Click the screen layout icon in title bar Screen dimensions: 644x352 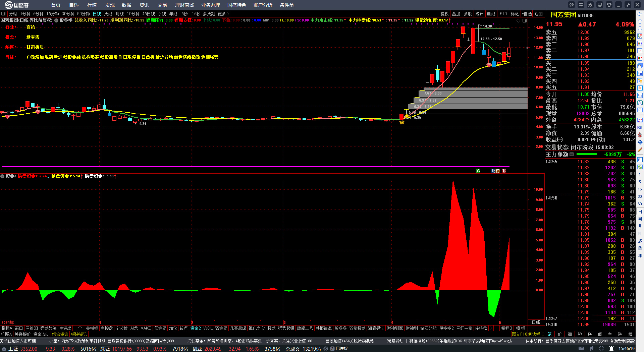point(600,5)
